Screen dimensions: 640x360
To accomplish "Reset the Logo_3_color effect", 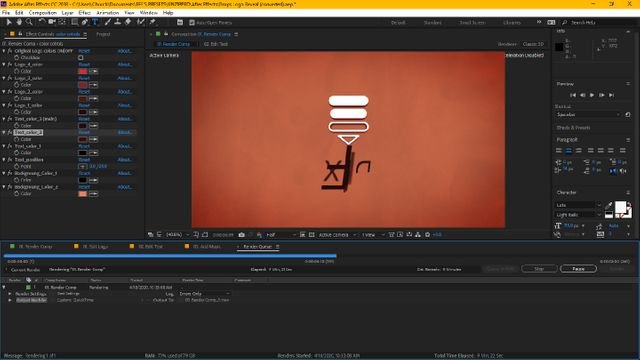I will click(x=84, y=78).
